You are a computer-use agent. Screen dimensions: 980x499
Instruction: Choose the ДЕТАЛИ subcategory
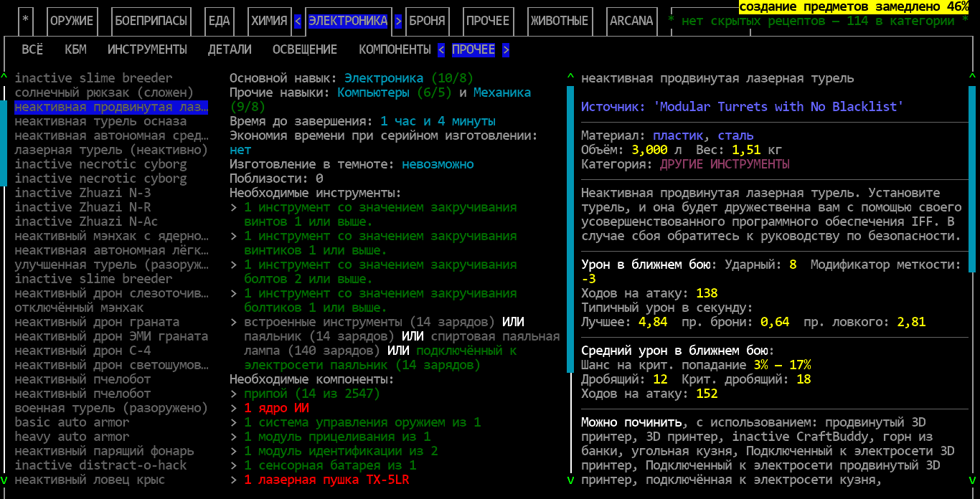(x=230, y=49)
